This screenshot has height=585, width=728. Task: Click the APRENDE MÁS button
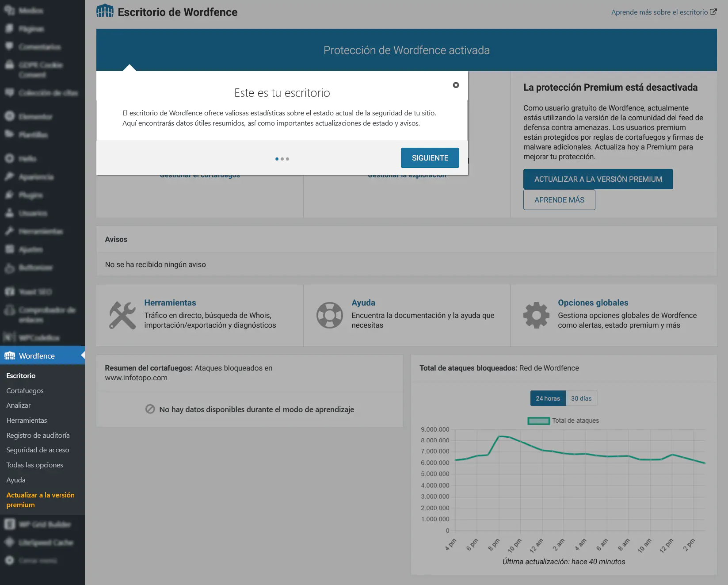tap(559, 200)
